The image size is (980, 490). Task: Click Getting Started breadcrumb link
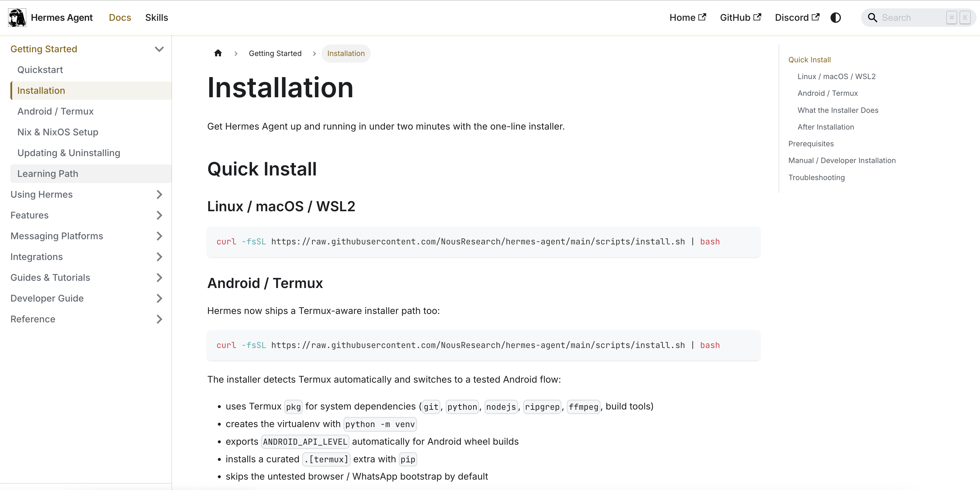(275, 53)
